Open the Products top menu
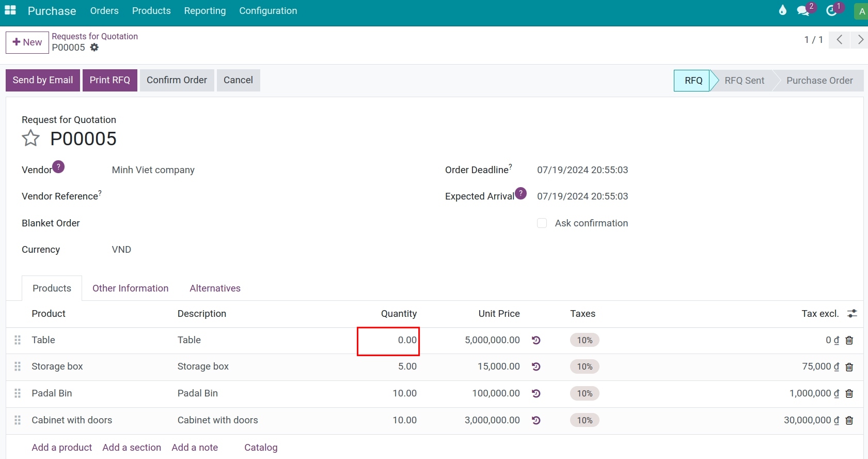This screenshot has width=868, height=459. click(x=151, y=11)
